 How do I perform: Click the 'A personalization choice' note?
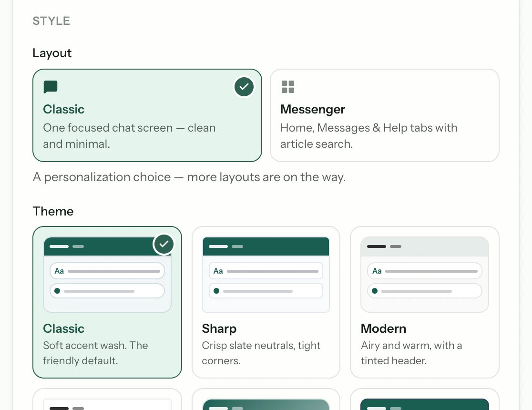point(189,177)
